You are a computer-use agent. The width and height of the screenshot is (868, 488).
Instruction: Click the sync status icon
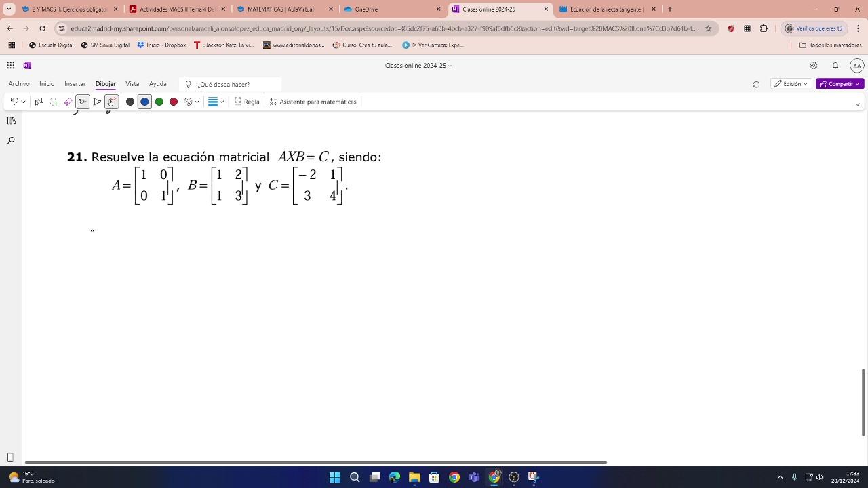pyautogui.click(x=756, y=84)
